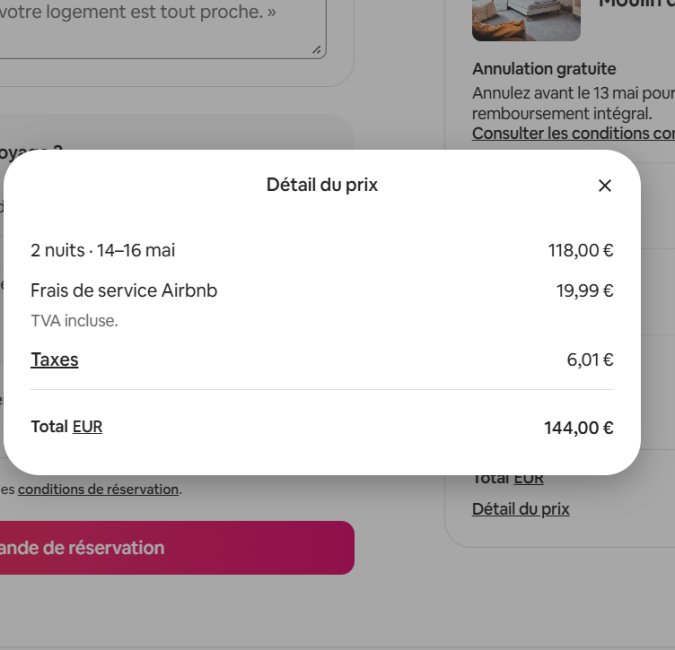Close the Détail du prix dialog
675x650 pixels.
(604, 185)
